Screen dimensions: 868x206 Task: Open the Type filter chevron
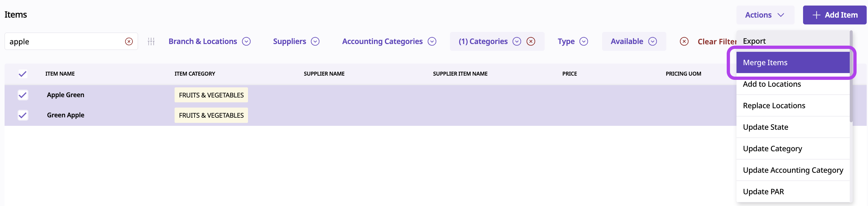[583, 41]
